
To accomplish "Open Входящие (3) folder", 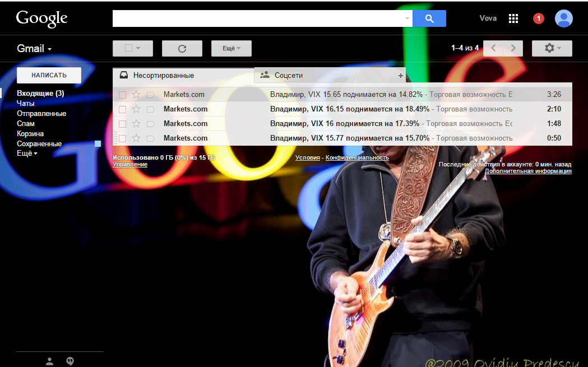I will click(40, 94).
